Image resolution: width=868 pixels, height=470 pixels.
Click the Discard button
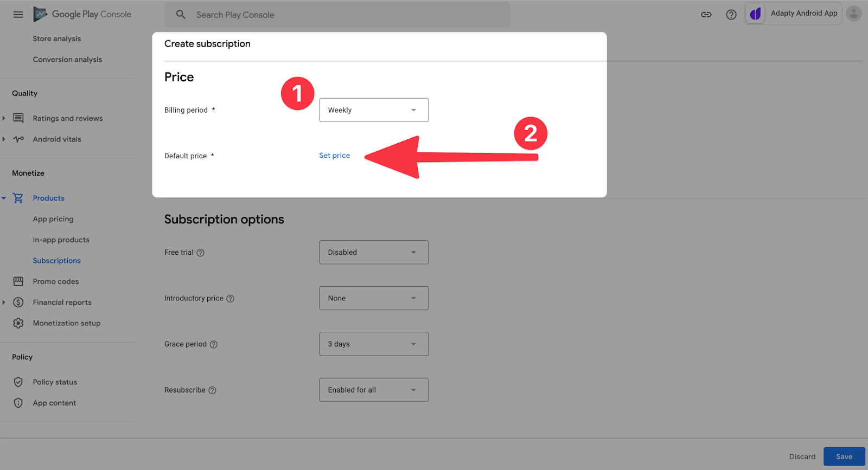click(x=802, y=456)
